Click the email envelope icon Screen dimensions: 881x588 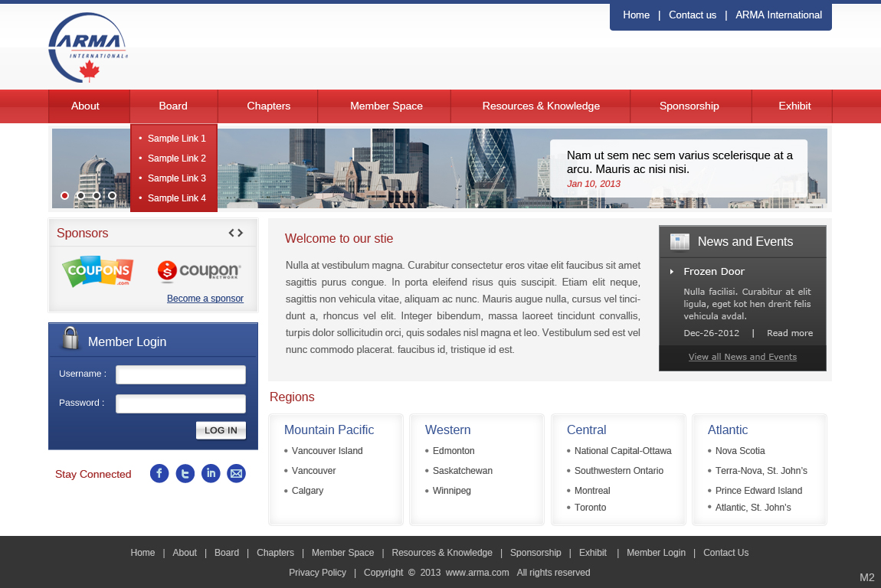click(237, 473)
